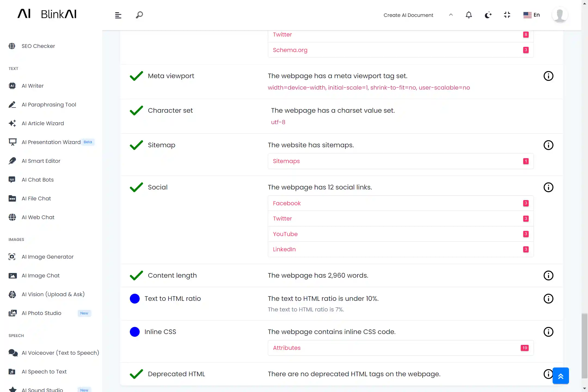
Task: Open the En language selector
Action: [531, 15]
